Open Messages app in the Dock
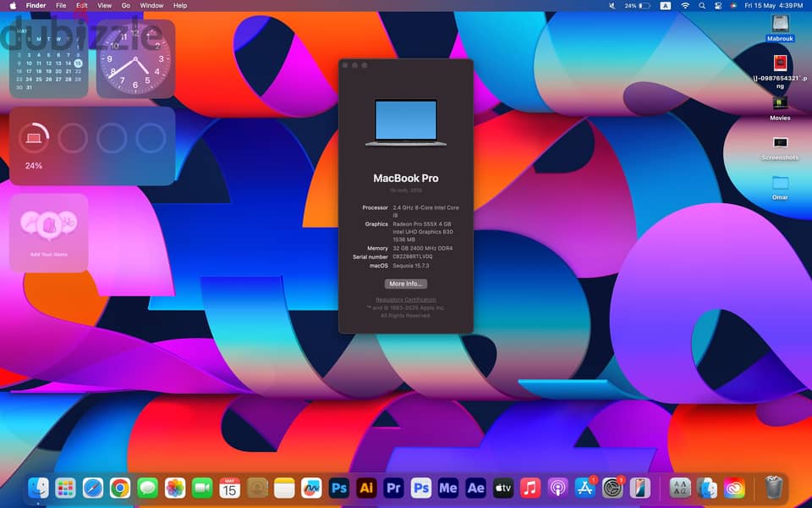Image resolution: width=812 pixels, height=508 pixels. pos(147,488)
